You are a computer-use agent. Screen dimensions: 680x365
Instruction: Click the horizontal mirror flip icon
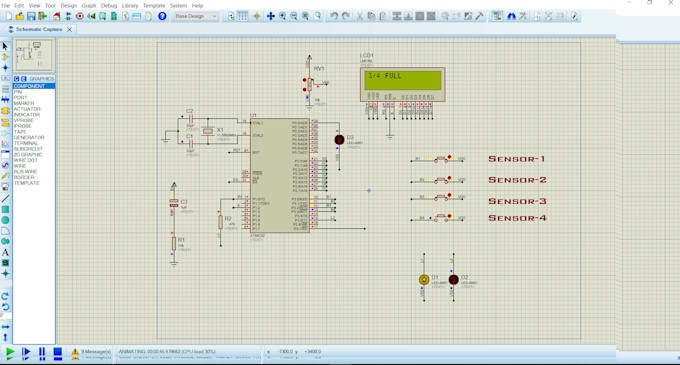[x=5, y=327]
